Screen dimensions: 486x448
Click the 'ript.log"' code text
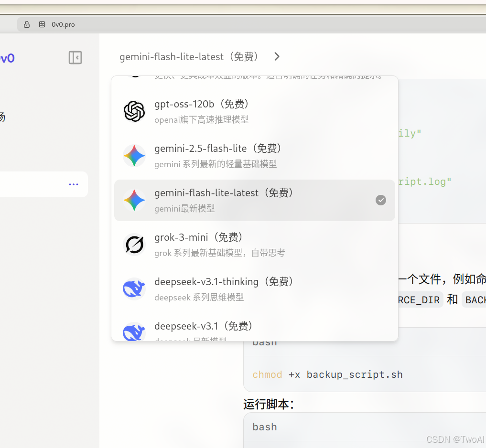425,181
